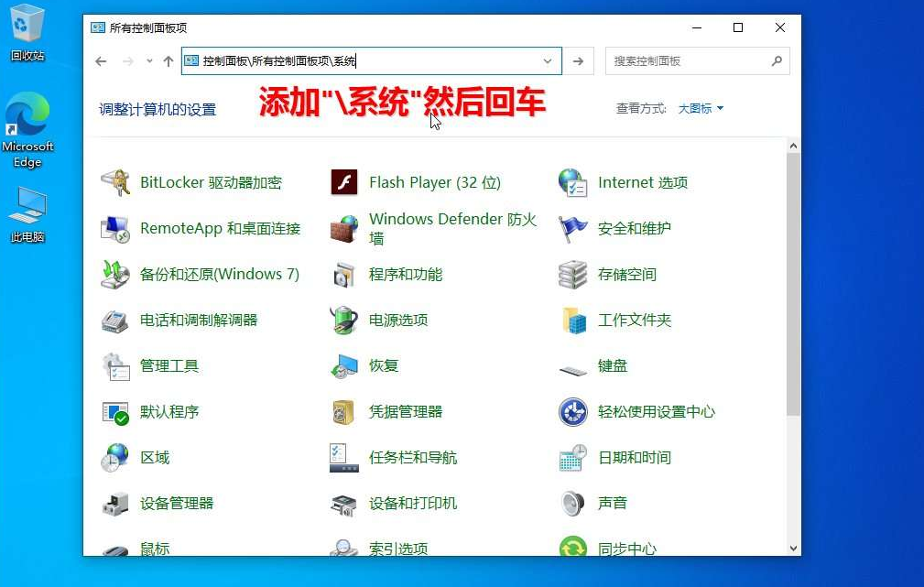The image size is (924, 587).
Task: Open the 大图标 view mode dropdown
Action: point(701,108)
